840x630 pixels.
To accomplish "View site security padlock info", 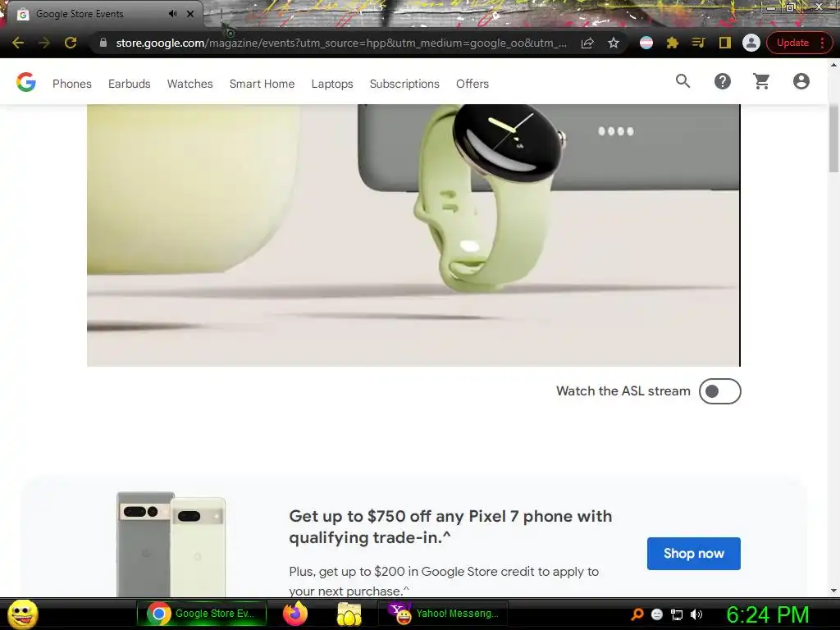I will (x=103, y=43).
